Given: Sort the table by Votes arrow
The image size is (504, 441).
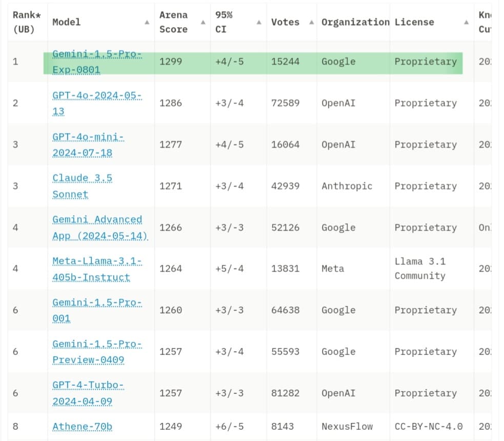Looking at the screenshot, I should pyautogui.click(x=311, y=23).
